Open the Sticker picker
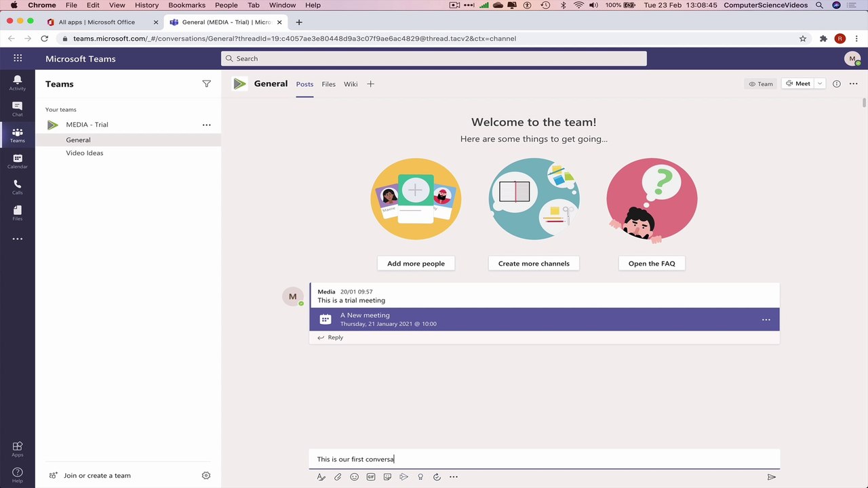Image resolution: width=868 pixels, height=488 pixels. [387, 477]
